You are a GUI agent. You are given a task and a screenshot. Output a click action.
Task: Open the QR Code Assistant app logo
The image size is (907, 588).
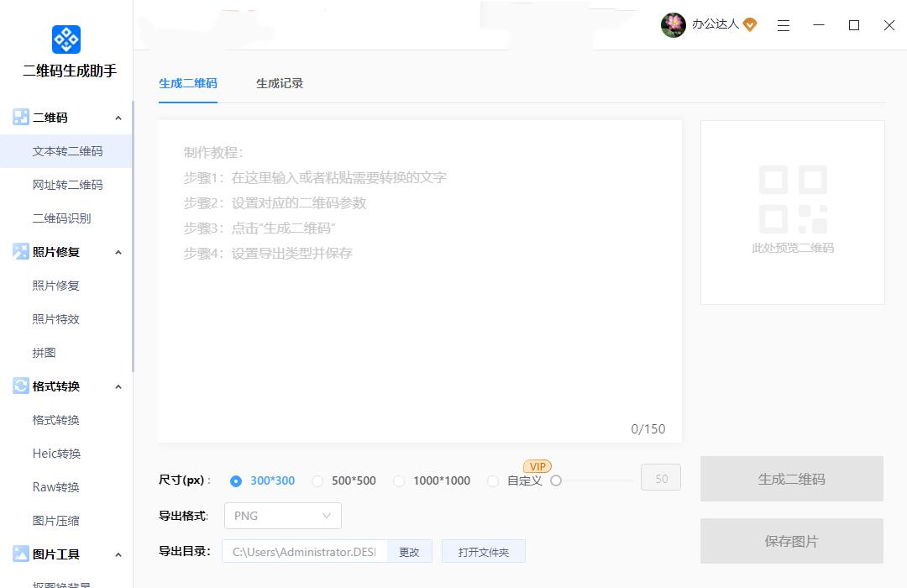[x=66, y=39]
